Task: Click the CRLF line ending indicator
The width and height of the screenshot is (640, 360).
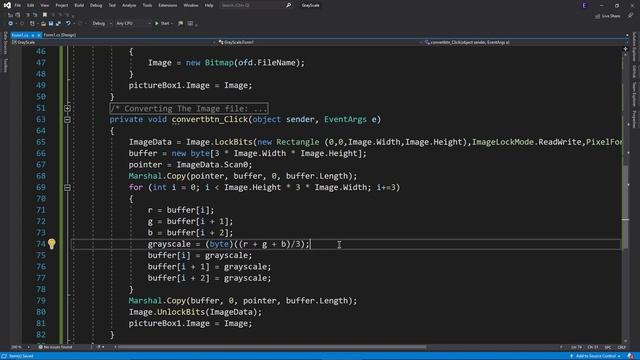Action: [622, 347]
